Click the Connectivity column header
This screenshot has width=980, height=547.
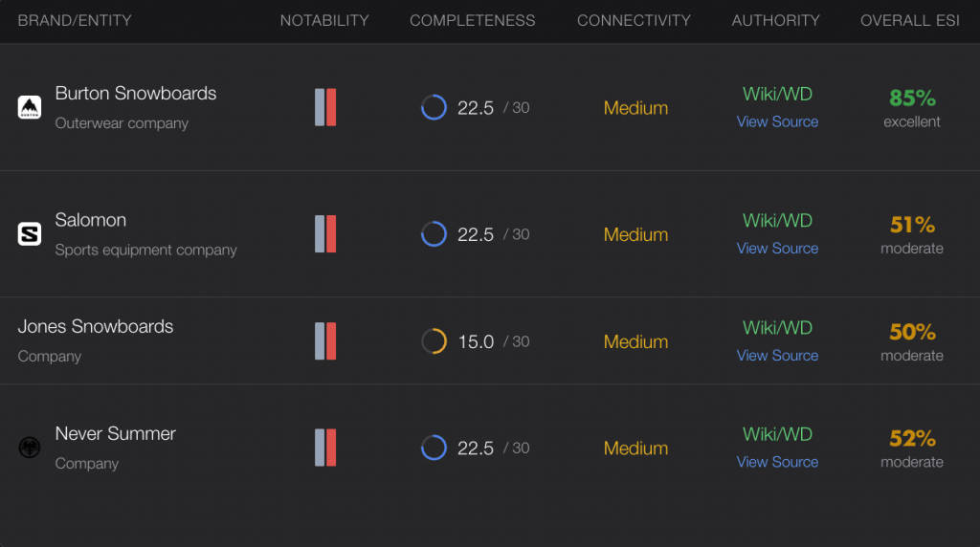634,20
